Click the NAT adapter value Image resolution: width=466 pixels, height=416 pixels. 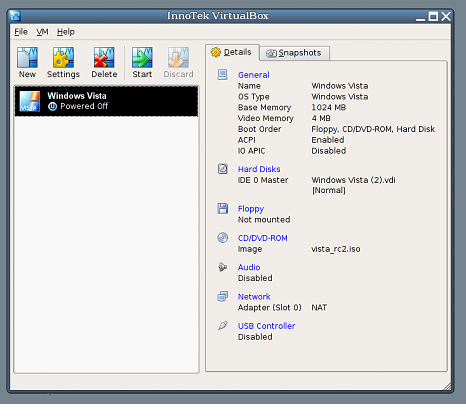click(319, 307)
